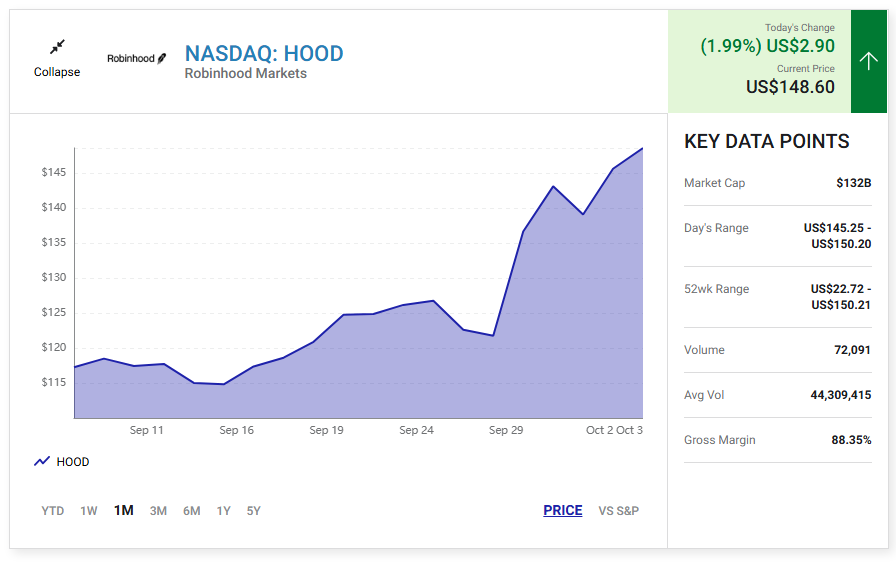Screen dimensions: 896x562
Task: Select the YTD time range
Action: pos(53,511)
